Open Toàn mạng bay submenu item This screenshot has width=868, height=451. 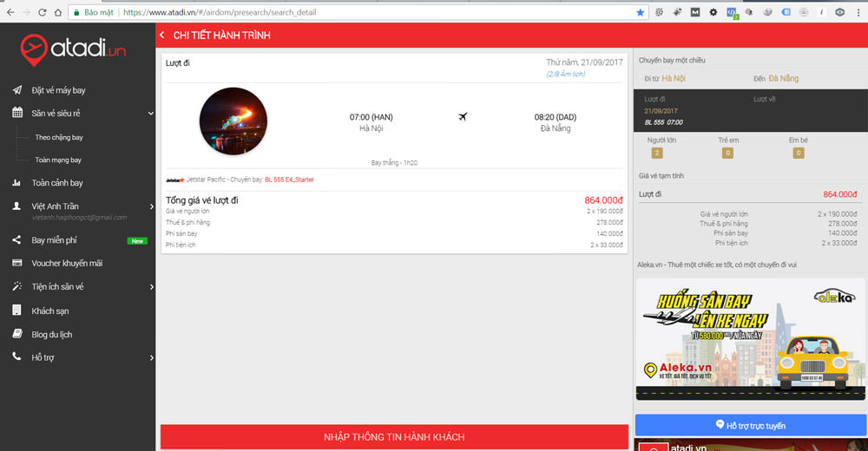click(x=58, y=160)
